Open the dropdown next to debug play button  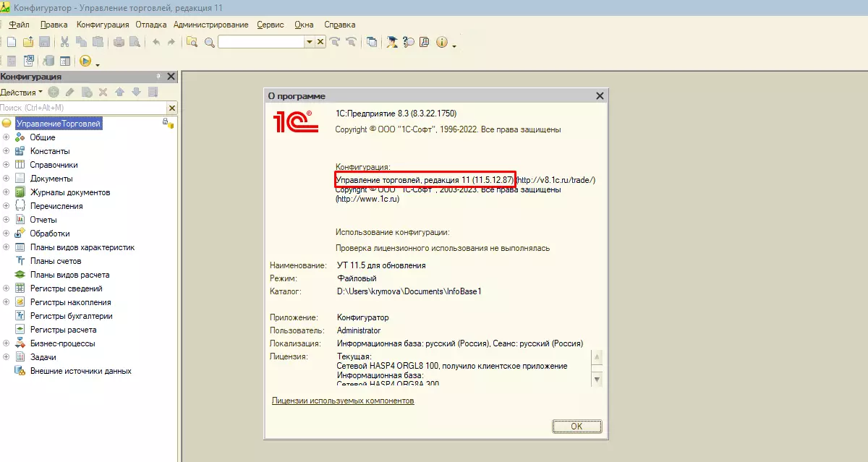tap(97, 65)
